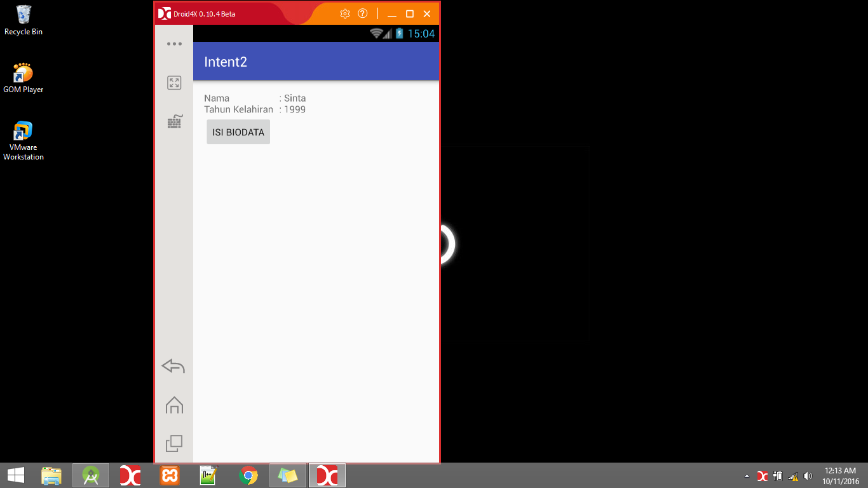Click the Android battery status icon
868x488 pixels.
[x=400, y=34]
